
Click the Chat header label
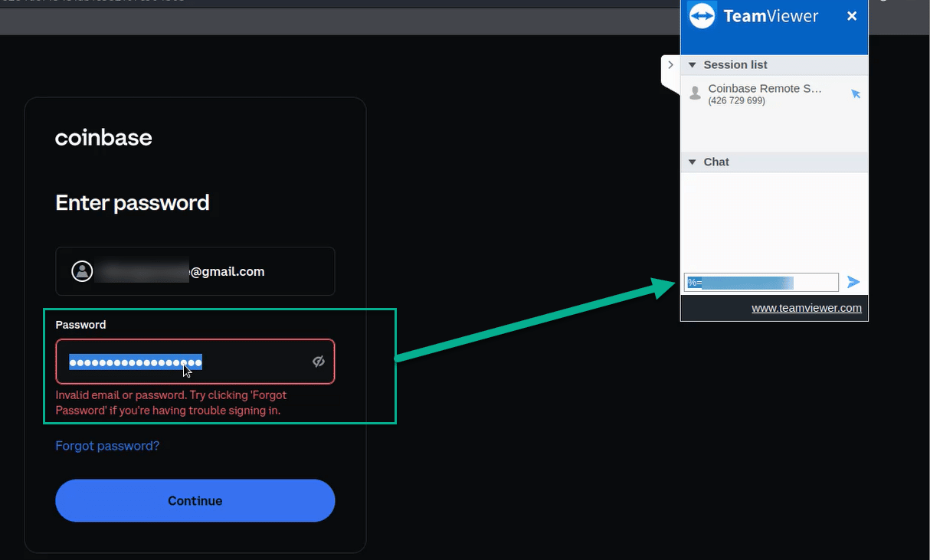[x=716, y=162]
